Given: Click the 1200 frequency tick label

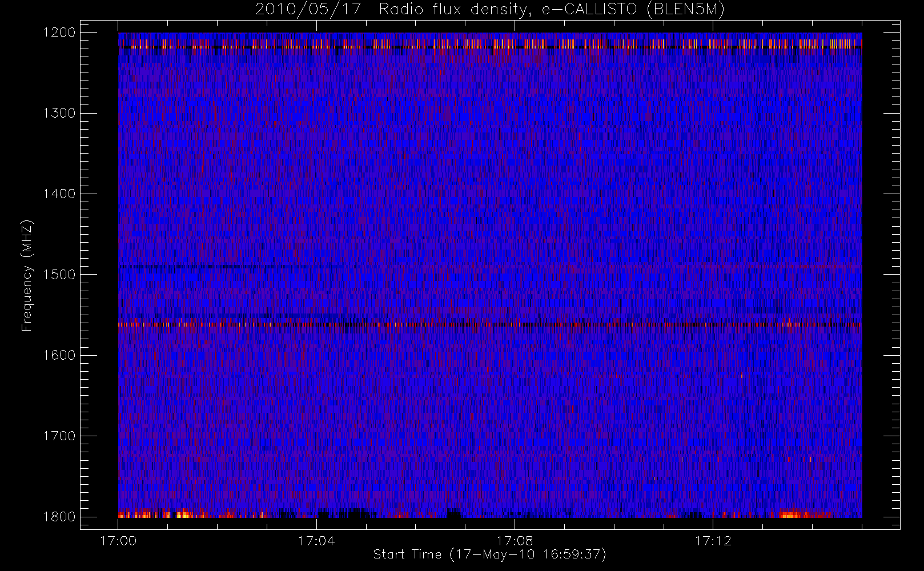Looking at the screenshot, I should (x=59, y=33).
